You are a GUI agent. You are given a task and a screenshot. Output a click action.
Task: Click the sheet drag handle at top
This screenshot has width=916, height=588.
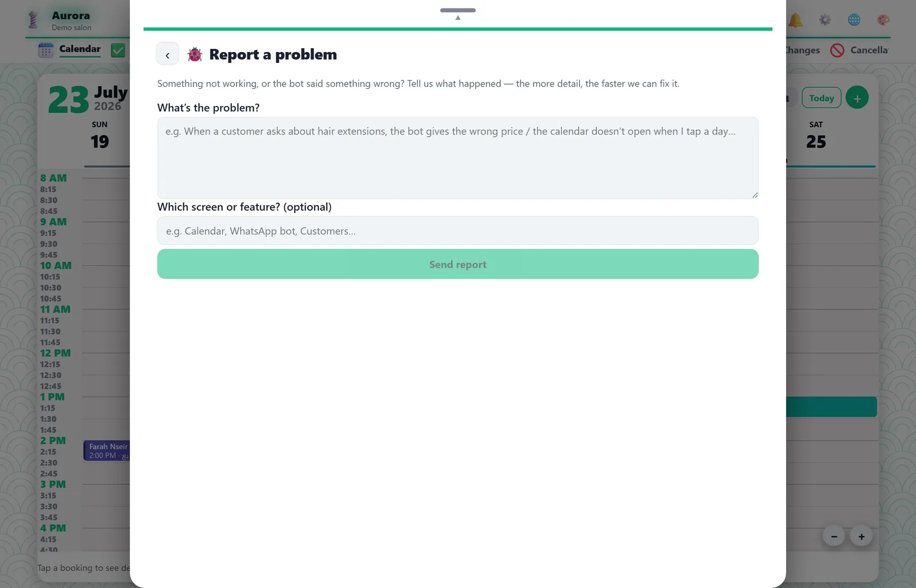pos(458,10)
